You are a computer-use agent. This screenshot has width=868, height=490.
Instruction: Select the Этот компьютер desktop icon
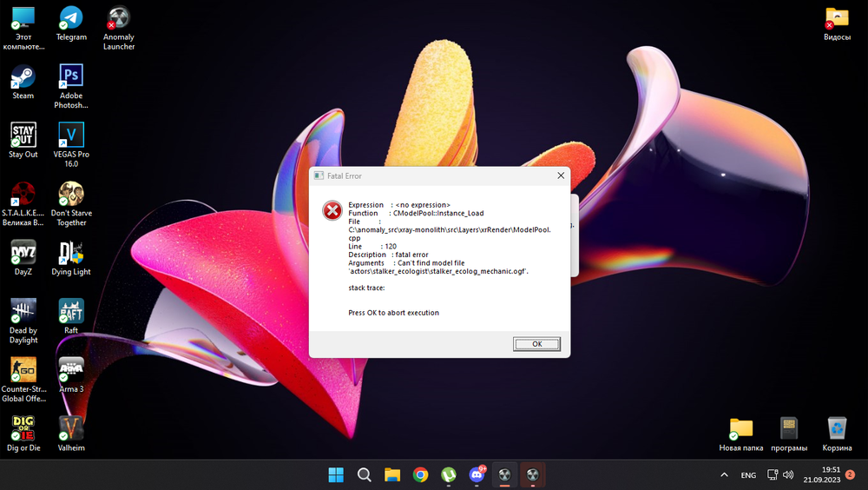[x=23, y=29]
